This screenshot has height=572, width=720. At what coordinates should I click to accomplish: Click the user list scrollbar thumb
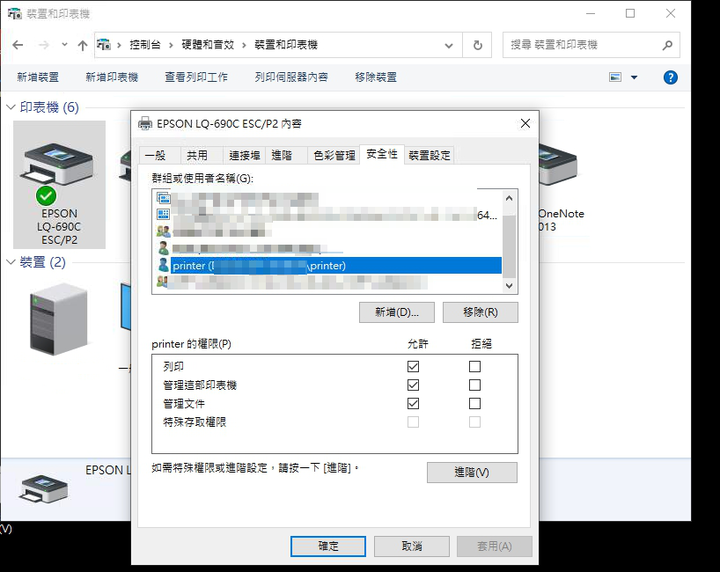[509, 246]
